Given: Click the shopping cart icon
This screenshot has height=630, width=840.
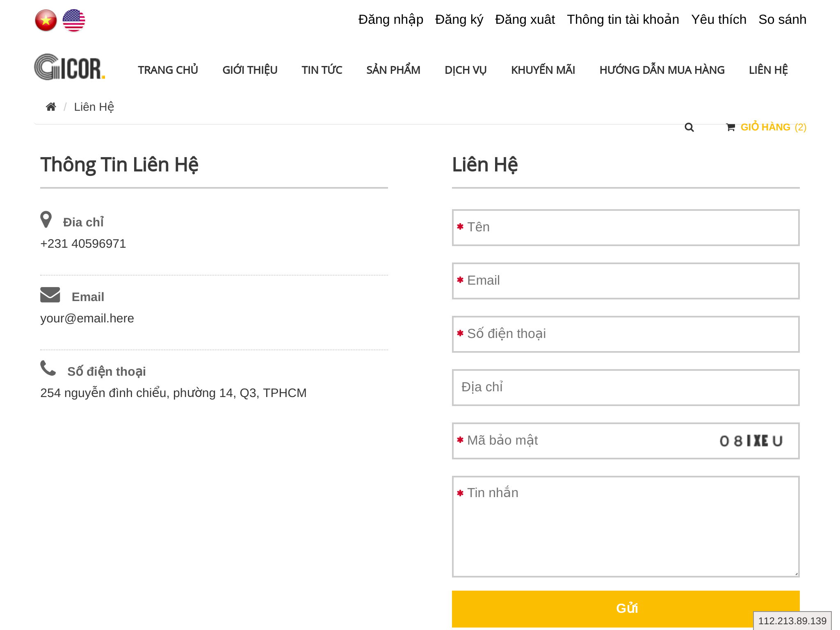Looking at the screenshot, I should (x=730, y=127).
